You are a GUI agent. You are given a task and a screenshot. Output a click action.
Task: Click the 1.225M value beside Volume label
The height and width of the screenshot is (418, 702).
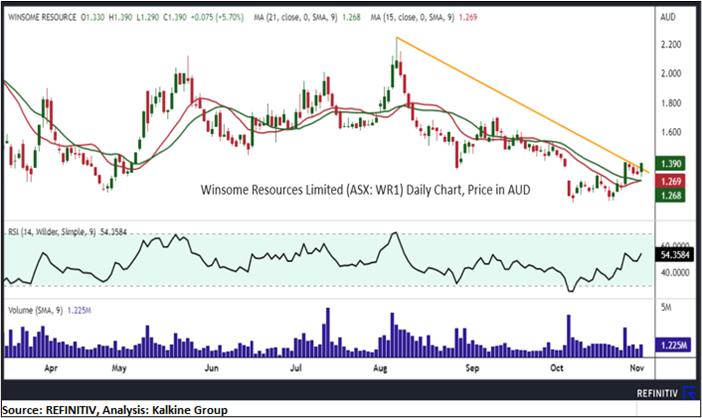(x=80, y=310)
